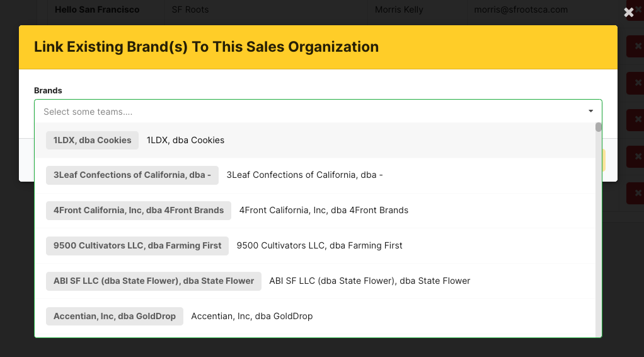Viewport: 644px width, 357px height.
Task: Click the topmost red delete icon at right edge
Action: tap(635, 47)
